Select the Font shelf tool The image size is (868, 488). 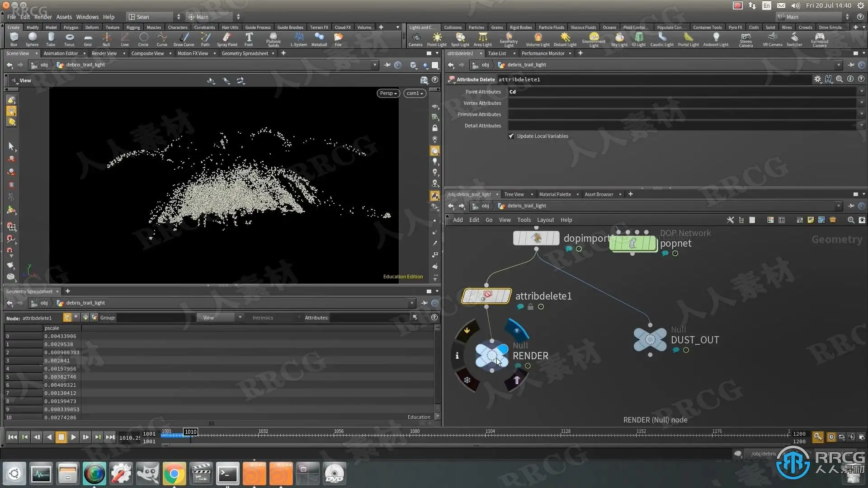coord(249,39)
